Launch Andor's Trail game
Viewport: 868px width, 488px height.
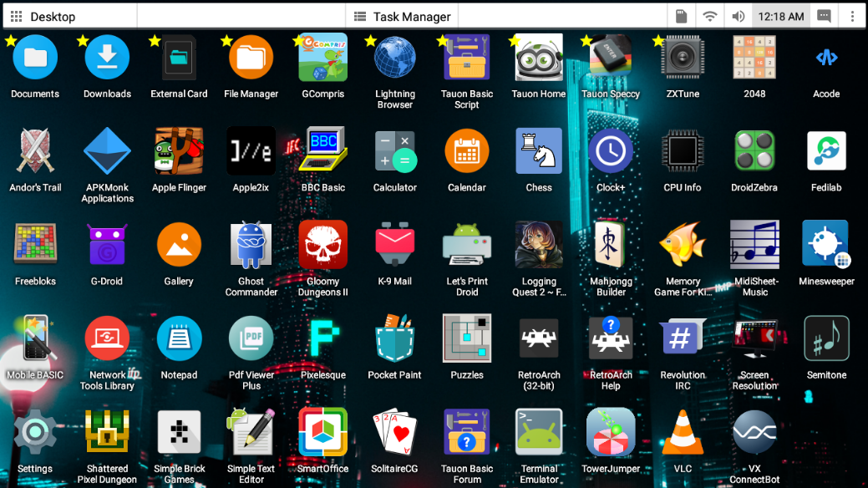tap(35, 151)
